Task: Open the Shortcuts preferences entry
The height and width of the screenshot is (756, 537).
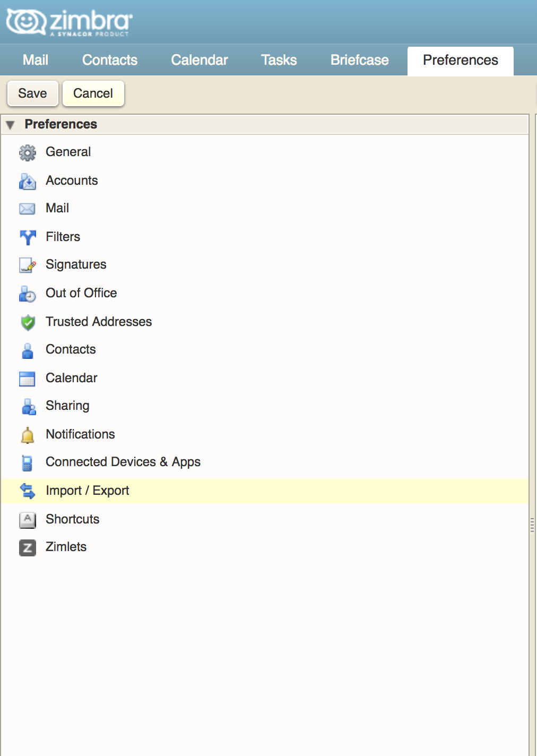Action: (72, 520)
